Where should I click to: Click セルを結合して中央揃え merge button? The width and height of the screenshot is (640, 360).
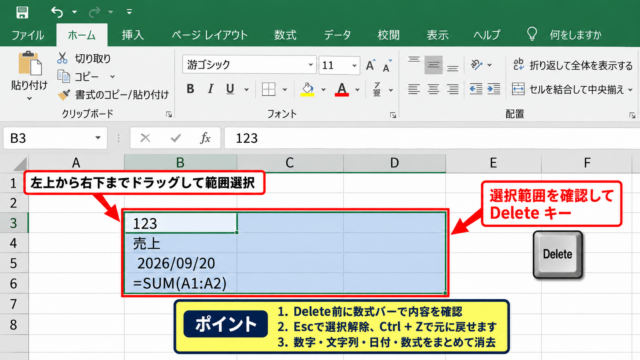567,89
